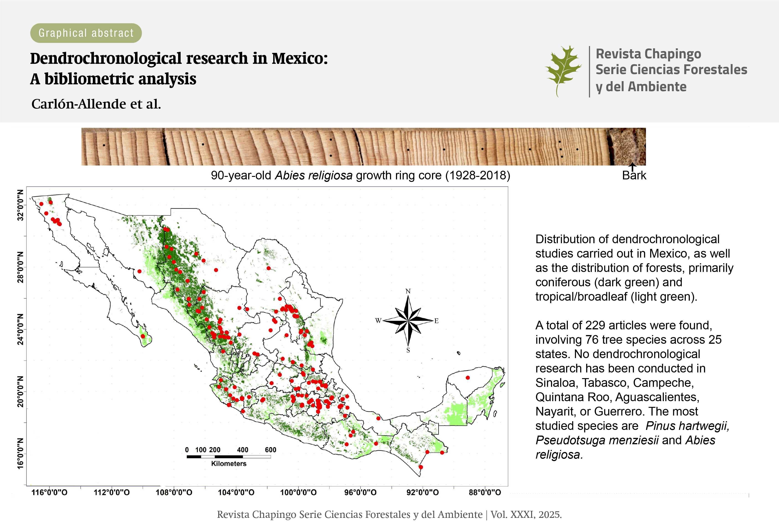This screenshot has height=532, width=779.
Task: Click the Abies religiosa core caption
Action: tap(360, 175)
